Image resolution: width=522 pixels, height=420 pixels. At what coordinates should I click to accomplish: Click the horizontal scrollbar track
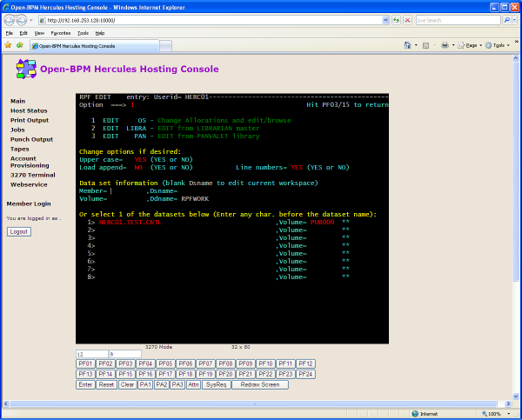[x=253, y=403]
